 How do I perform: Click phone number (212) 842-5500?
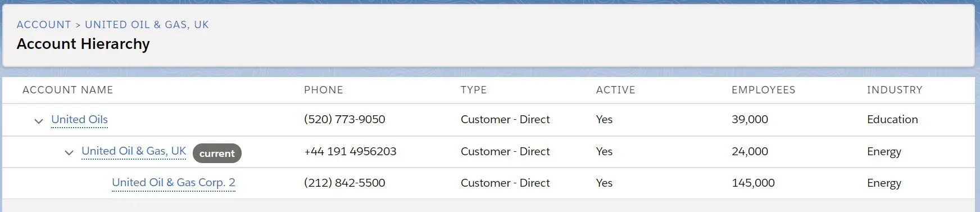(x=344, y=183)
